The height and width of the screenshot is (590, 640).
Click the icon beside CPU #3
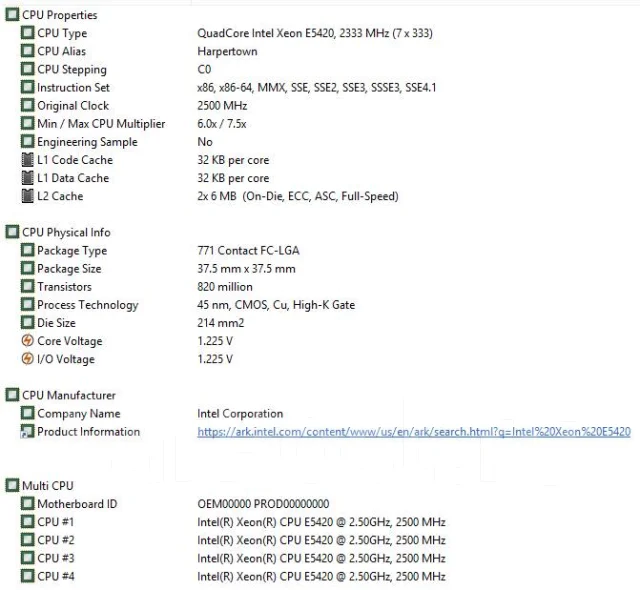click(x=27, y=558)
